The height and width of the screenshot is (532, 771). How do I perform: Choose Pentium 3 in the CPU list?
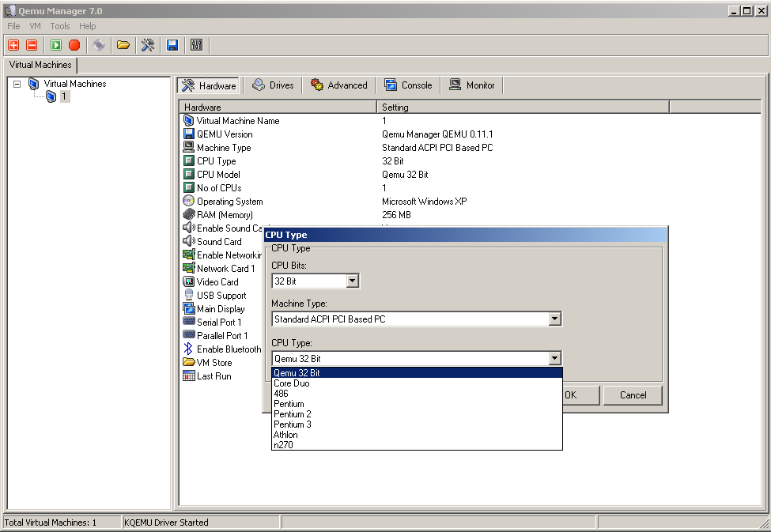tap(292, 424)
